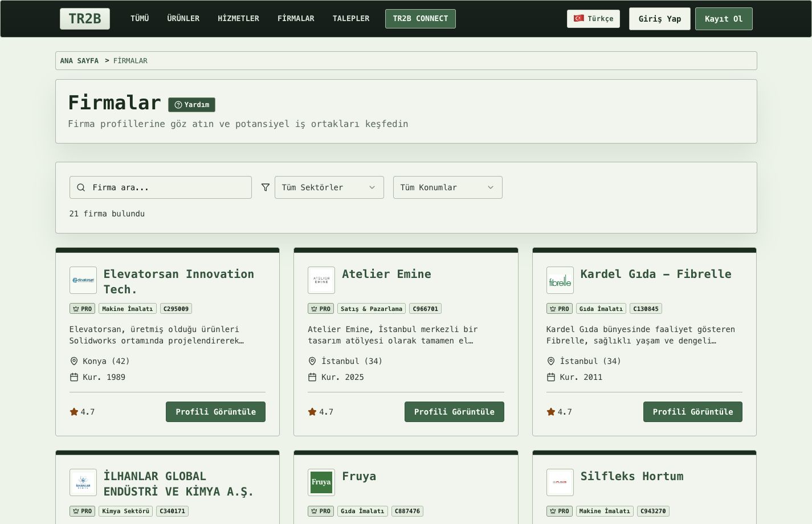Open the Tüm Konumlar dropdown

(x=448, y=187)
